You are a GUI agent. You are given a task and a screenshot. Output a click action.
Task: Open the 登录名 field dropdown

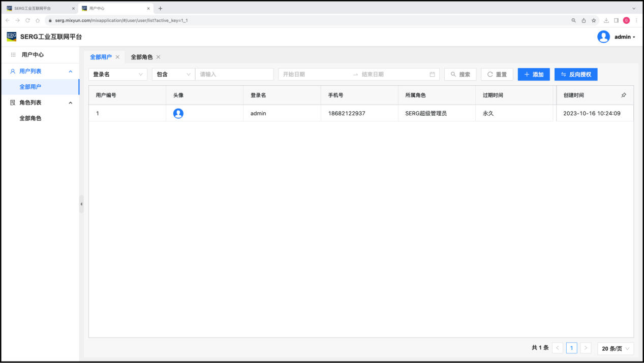[x=117, y=74]
